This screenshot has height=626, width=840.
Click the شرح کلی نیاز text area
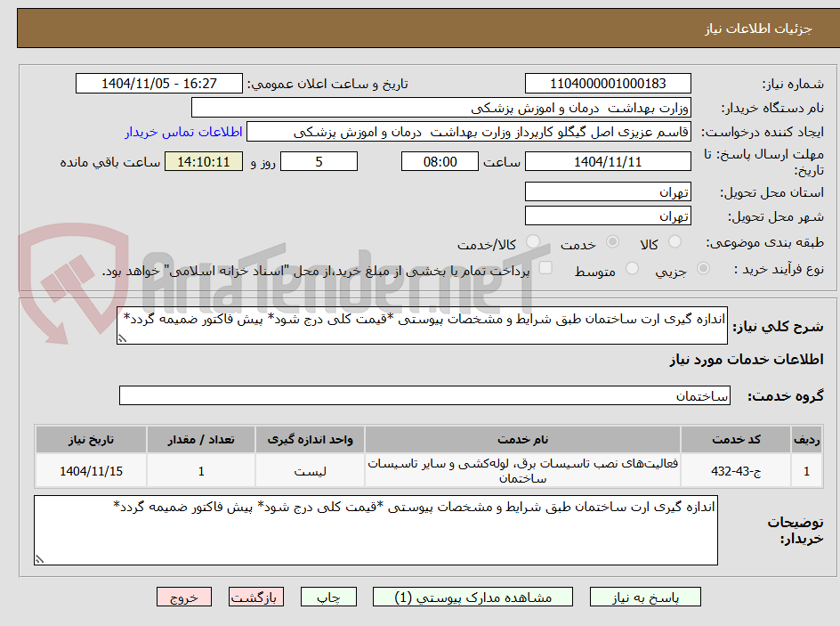pos(422,325)
